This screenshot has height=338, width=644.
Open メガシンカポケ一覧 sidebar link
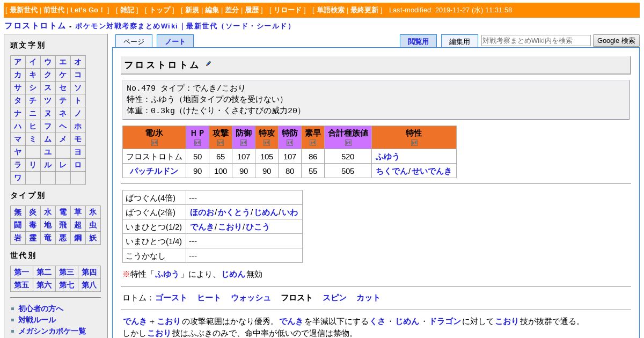point(52,331)
